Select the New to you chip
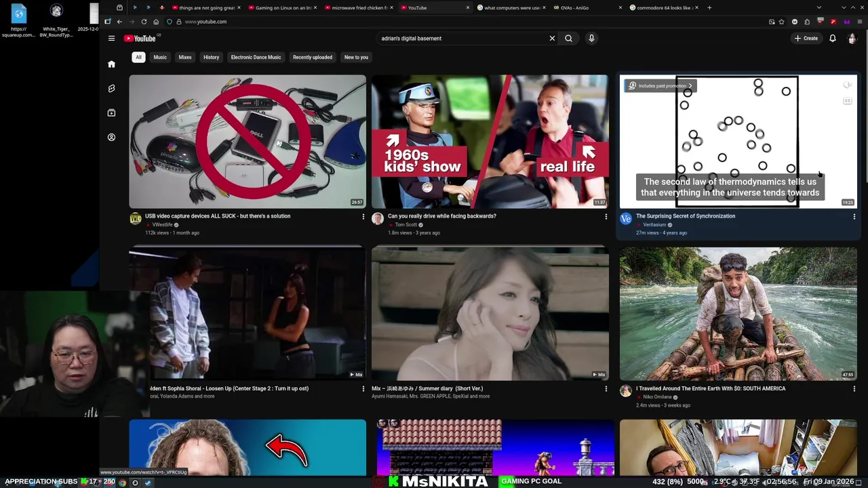 (x=356, y=58)
